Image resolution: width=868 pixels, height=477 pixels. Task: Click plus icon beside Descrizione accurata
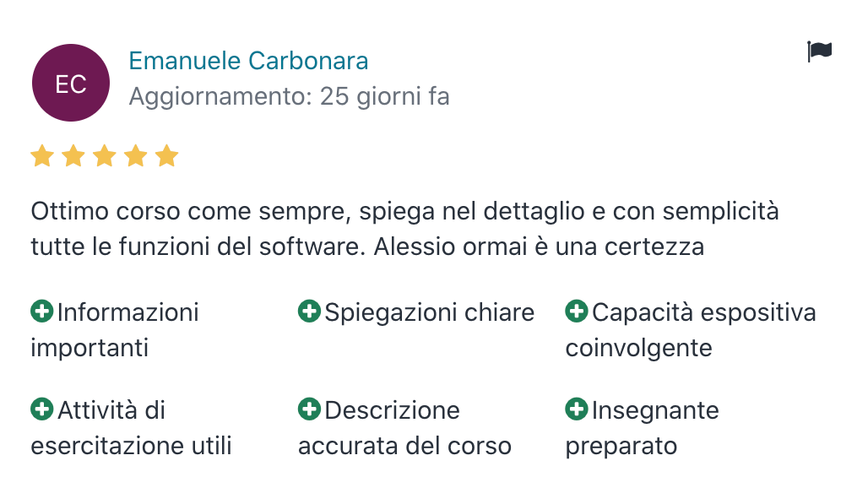pyautogui.click(x=309, y=409)
